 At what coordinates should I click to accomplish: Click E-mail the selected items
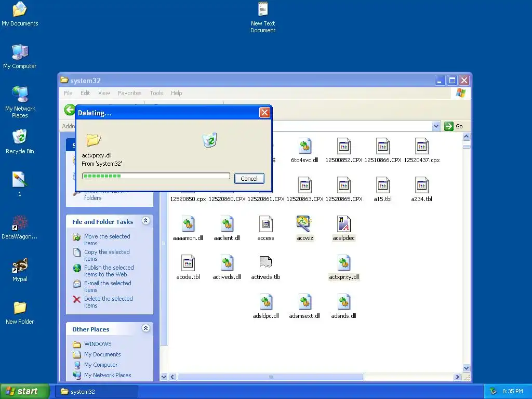pos(108,286)
